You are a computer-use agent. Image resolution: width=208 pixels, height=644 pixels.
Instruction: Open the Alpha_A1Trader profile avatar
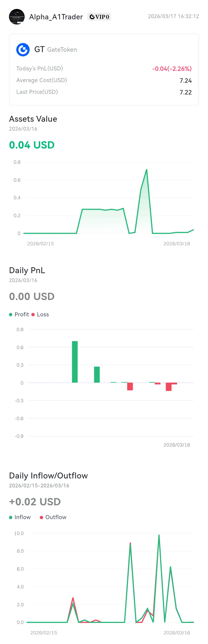[x=17, y=17]
